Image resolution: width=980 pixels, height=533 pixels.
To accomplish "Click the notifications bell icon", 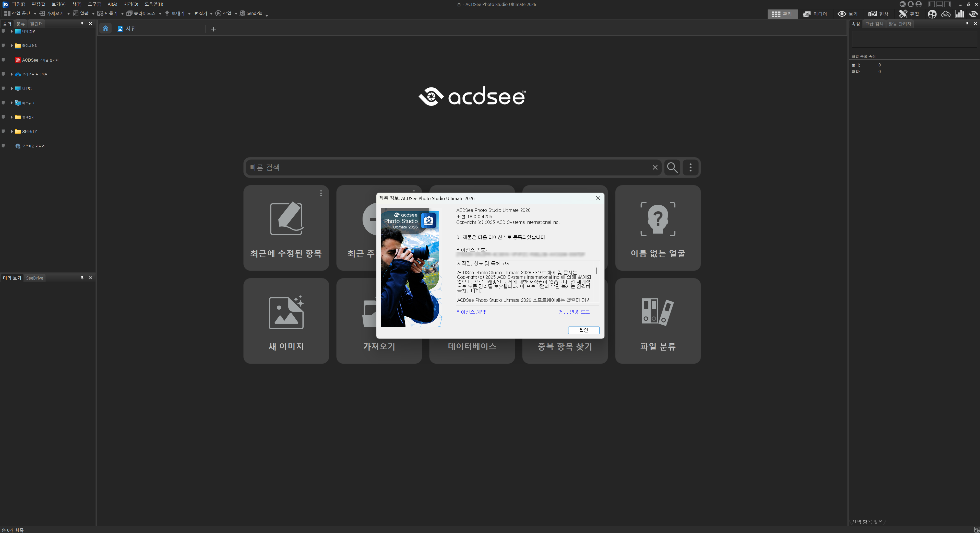I will tap(910, 4).
